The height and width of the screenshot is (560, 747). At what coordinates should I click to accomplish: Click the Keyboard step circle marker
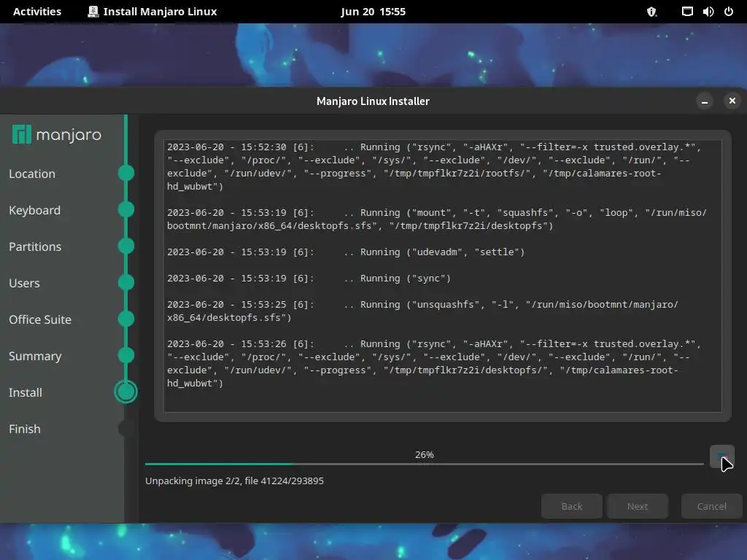126,209
